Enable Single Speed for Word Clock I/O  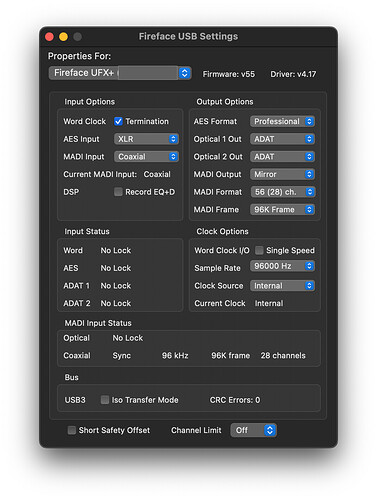point(259,250)
